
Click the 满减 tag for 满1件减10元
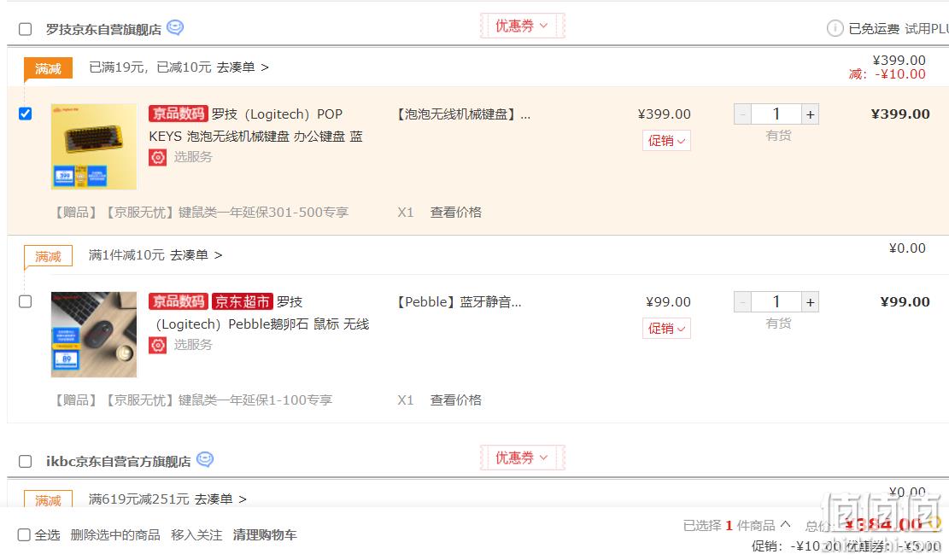pos(48,256)
